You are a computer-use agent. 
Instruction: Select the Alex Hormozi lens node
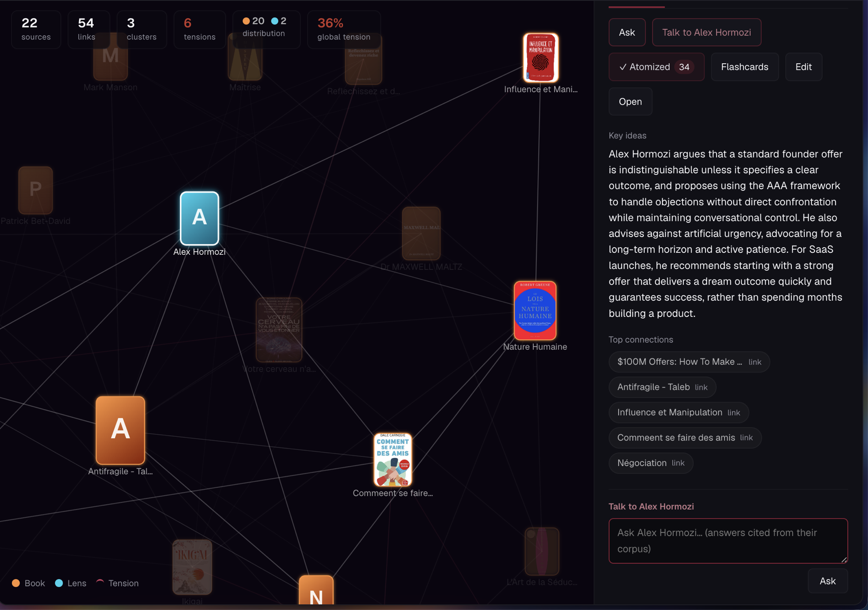click(x=199, y=219)
